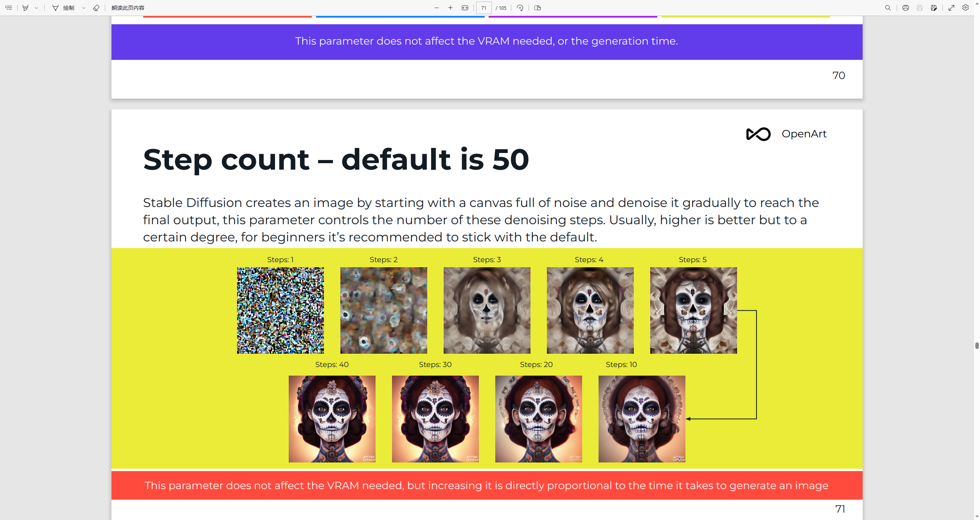The height and width of the screenshot is (520, 980).
Task: Click the Save As icon
Action: click(934, 8)
